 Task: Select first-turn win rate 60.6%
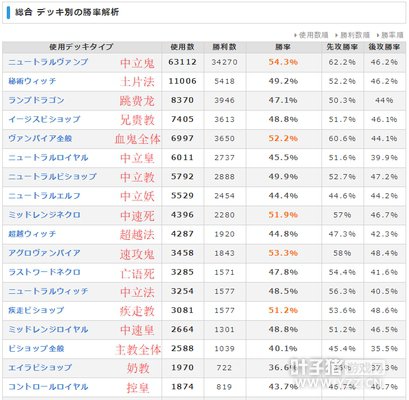(x=342, y=138)
